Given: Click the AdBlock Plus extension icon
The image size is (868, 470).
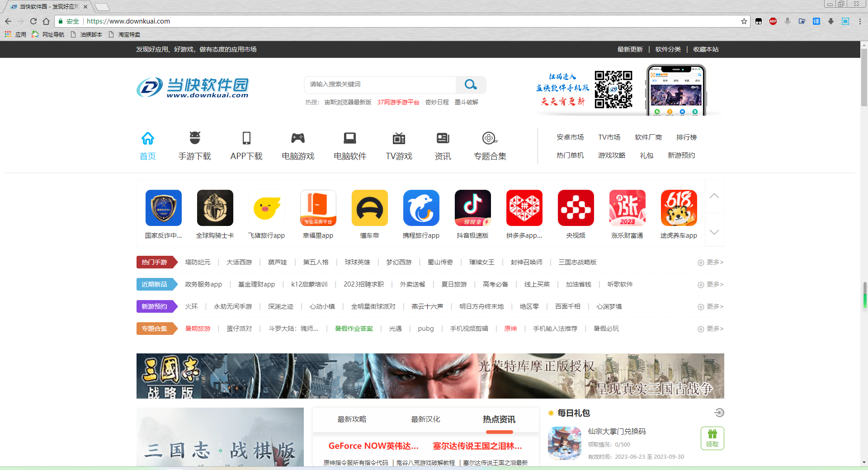Looking at the screenshot, I should tap(773, 21).
